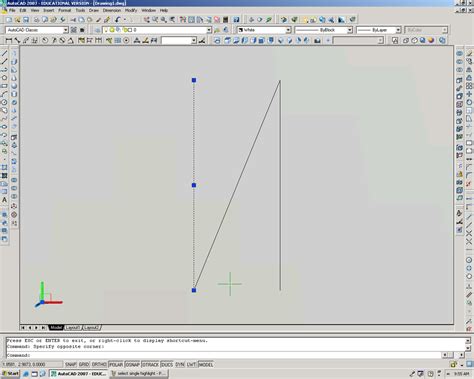Image resolution: width=474 pixels, height=379 pixels.
Task: Click the Aligned dimension icon
Action: [x=17, y=41]
